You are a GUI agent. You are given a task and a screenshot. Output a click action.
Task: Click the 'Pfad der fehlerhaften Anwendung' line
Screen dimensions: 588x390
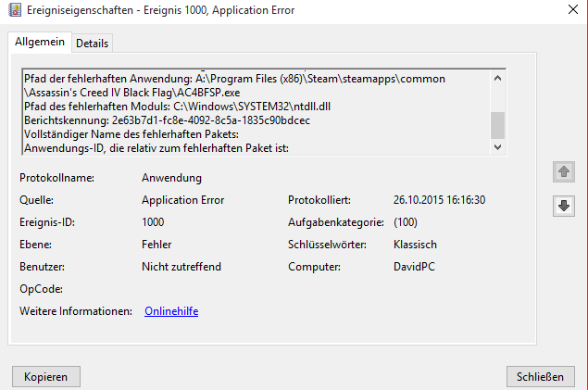[234, 79]
